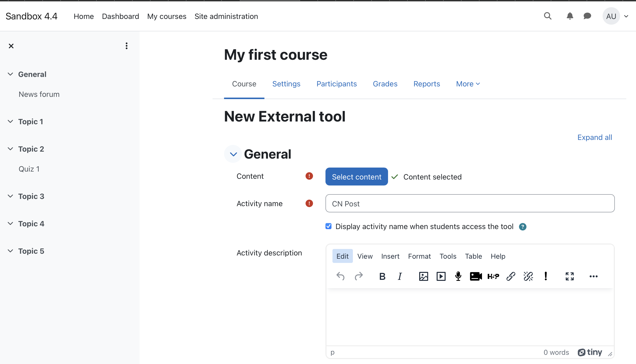Focus the Activity name field
The image size is (636, 364).
coord(470,203)
